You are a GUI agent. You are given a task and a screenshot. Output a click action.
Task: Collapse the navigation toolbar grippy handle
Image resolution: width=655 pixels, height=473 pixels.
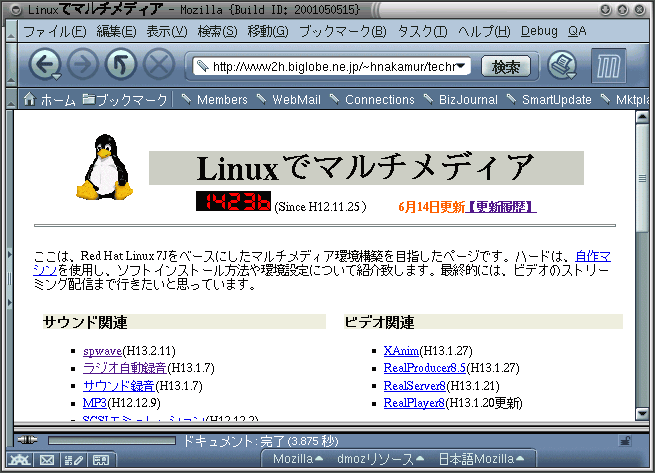click(11, 65)
